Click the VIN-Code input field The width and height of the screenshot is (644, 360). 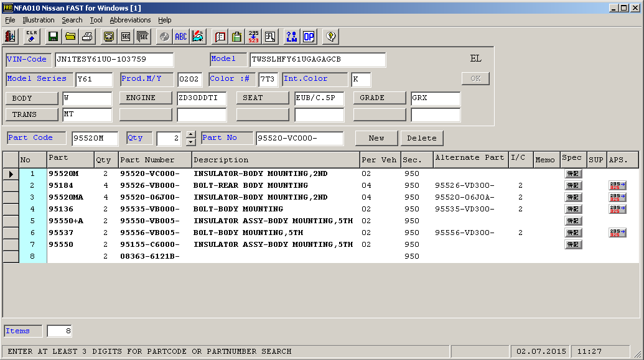tap(114, 60)
